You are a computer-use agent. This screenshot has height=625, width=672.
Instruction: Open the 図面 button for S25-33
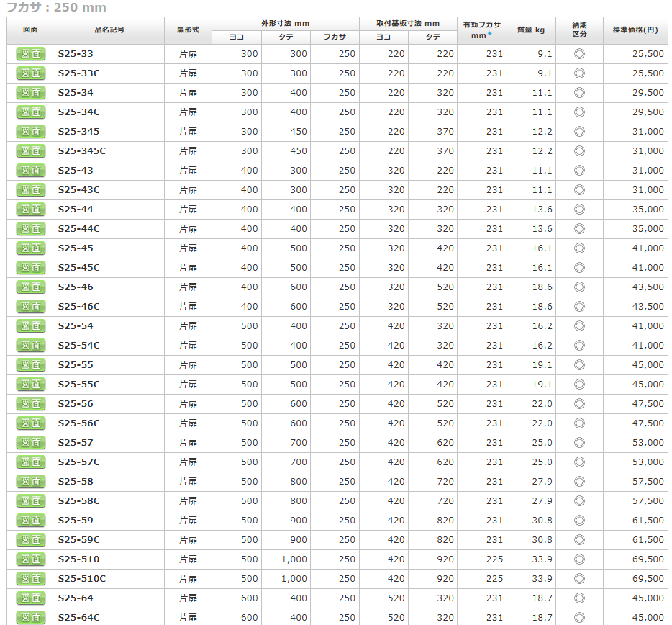coord(31,54)
